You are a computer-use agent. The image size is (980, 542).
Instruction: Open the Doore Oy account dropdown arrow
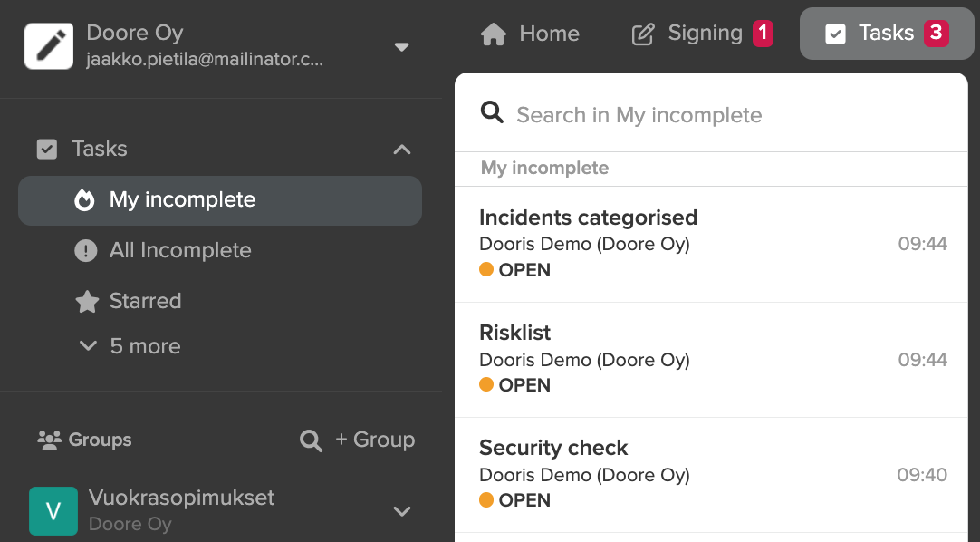tap(402, 47)
